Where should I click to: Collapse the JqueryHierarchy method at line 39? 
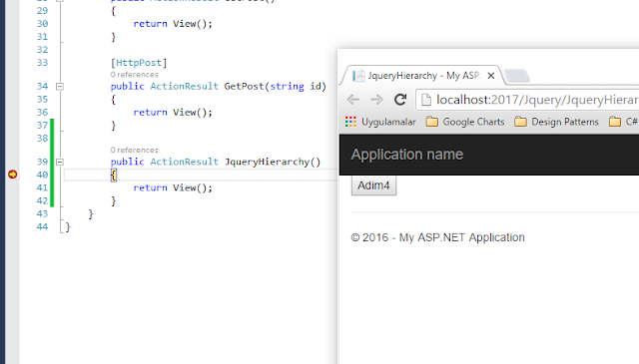[60, 162]
